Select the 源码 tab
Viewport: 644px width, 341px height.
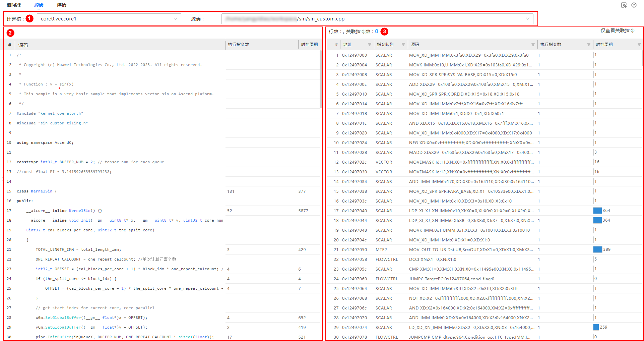pyautogui.click(x=39, y=5)
